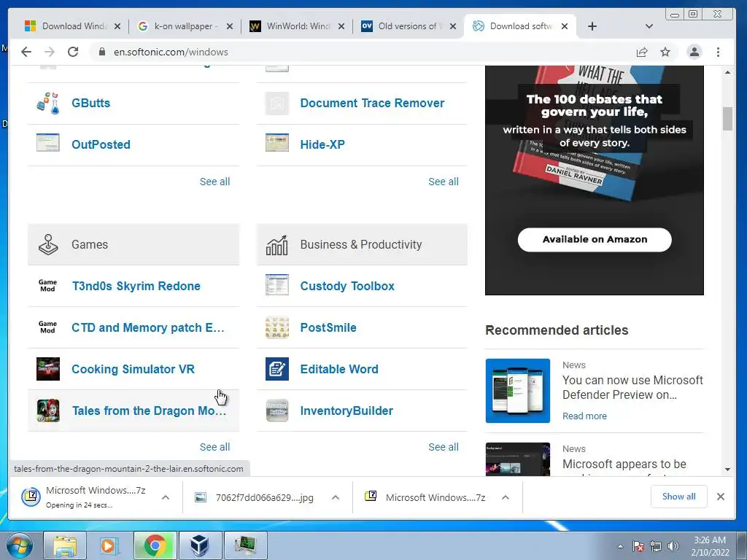This screenshot has width=747, height=560.
Task: Click See all under Business & Productivity
Action: (x=444, y=447)
